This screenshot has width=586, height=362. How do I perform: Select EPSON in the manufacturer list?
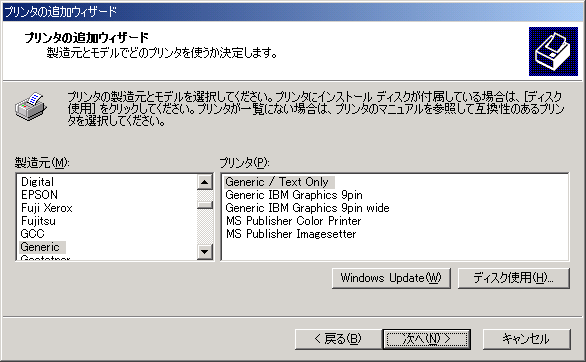(39, 195)
